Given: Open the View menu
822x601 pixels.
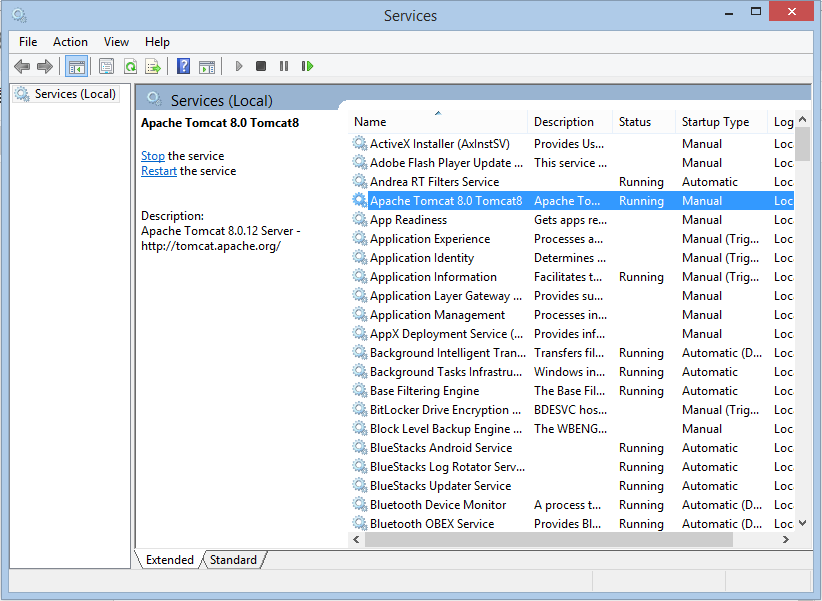Looking at the screenshot, I should pyautogui.click(x=116, y=42).
